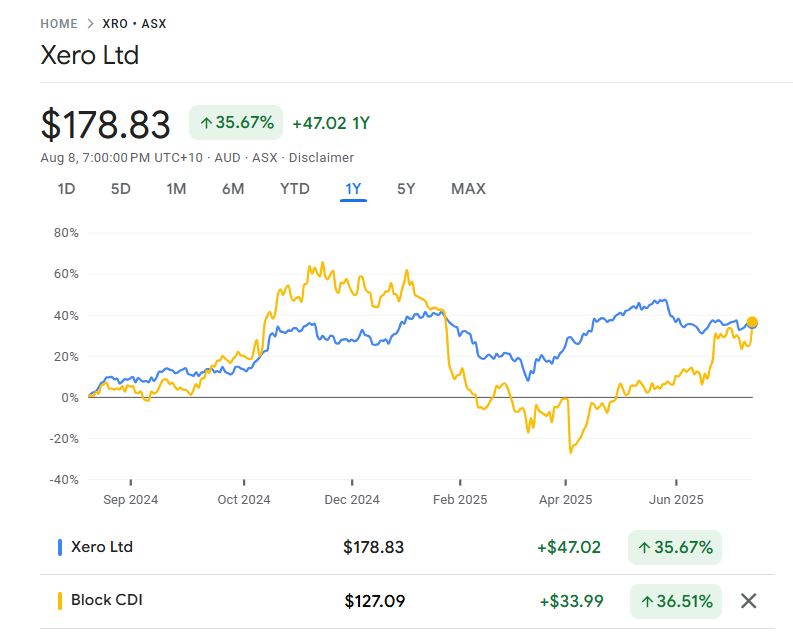Click the 80% y-axis label
The image size is (793, 637).
point(66,233)
